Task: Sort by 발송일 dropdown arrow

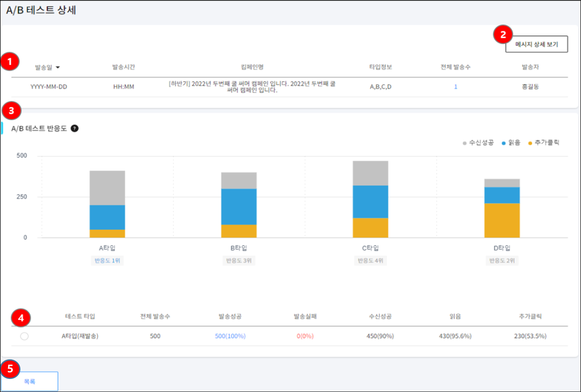Action: [58, 67]
